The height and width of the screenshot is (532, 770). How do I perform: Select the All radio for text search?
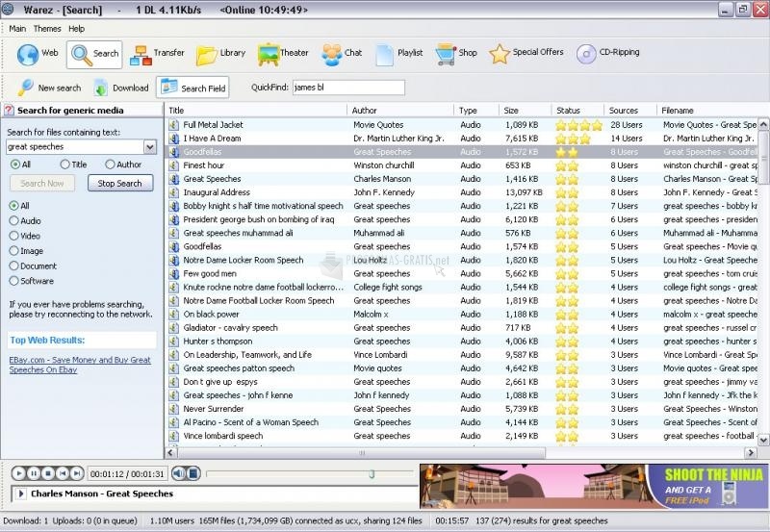(15, 165)
